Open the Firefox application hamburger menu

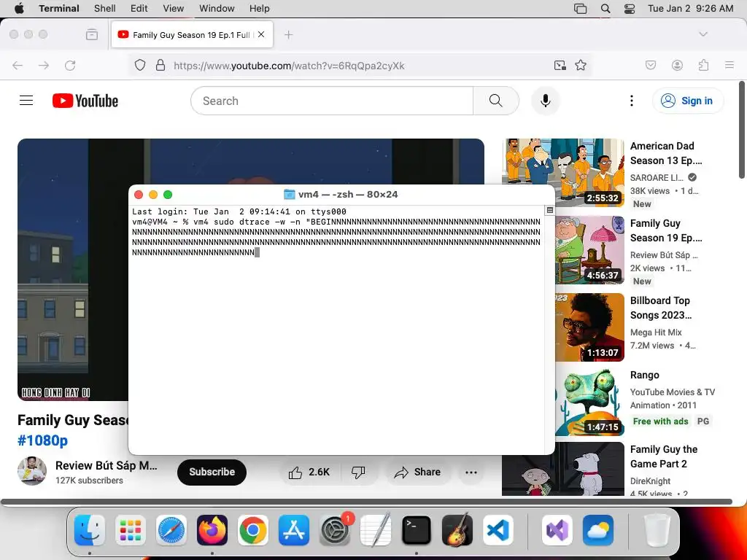[729, 65]
